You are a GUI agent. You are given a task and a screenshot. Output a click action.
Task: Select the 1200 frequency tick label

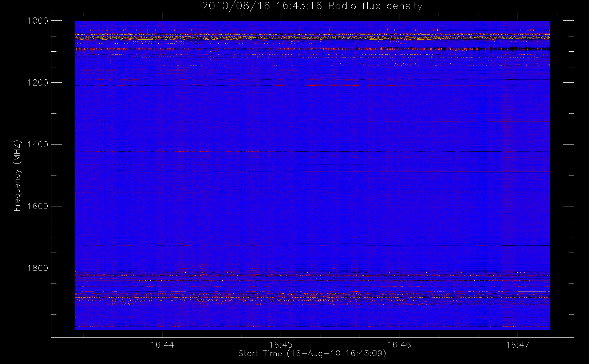(38, 83)
